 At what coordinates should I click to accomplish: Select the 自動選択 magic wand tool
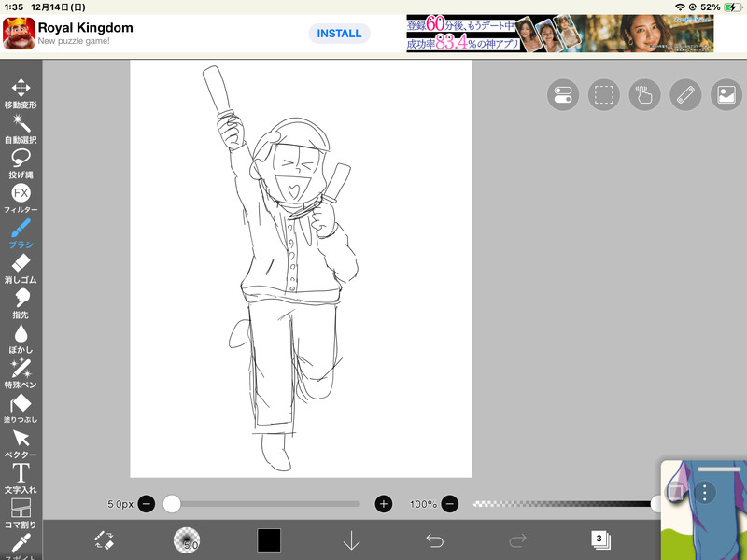(x=21, y=129)
